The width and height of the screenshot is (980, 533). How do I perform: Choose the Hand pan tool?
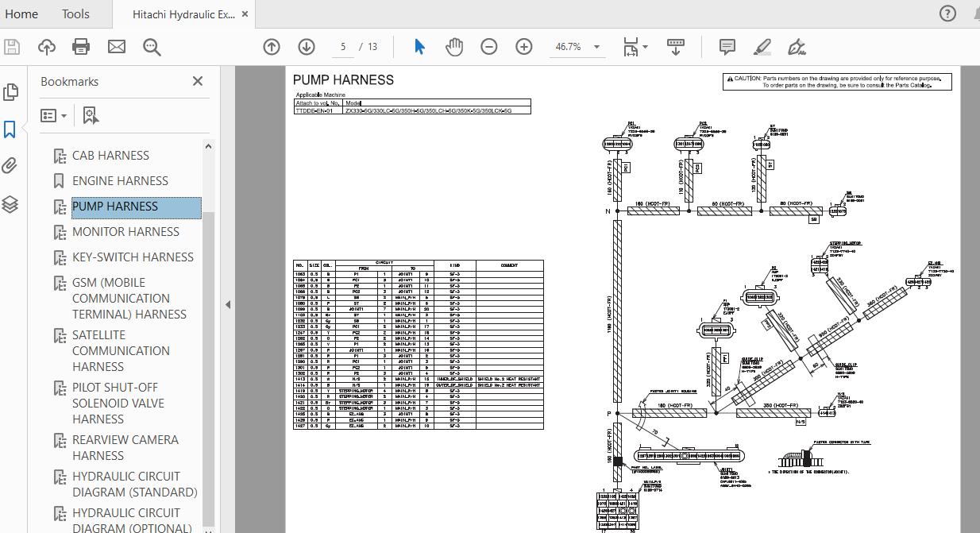coord(453,47)
